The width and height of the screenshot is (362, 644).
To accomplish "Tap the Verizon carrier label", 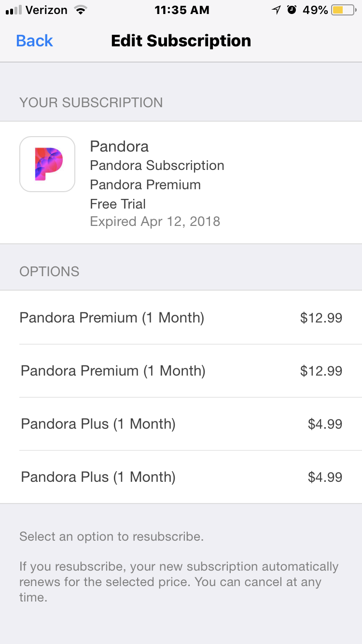I will pyautogui.click(x=45, y=10).
